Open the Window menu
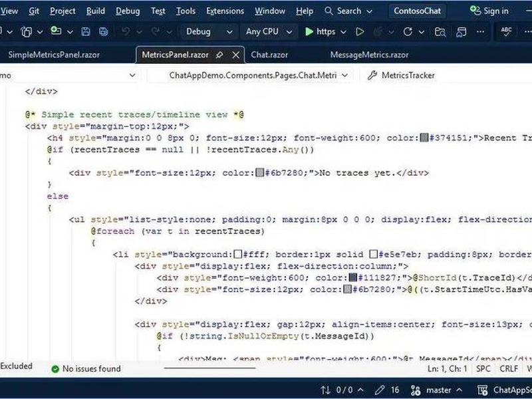This screenshot has width=532, height=399. 270,11
